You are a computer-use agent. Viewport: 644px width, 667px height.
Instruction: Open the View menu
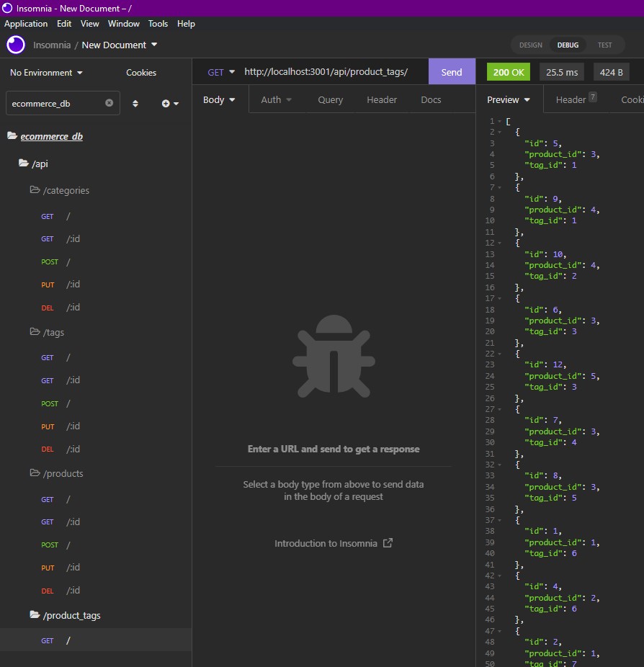pyautogui.click(x=90, y=24)
